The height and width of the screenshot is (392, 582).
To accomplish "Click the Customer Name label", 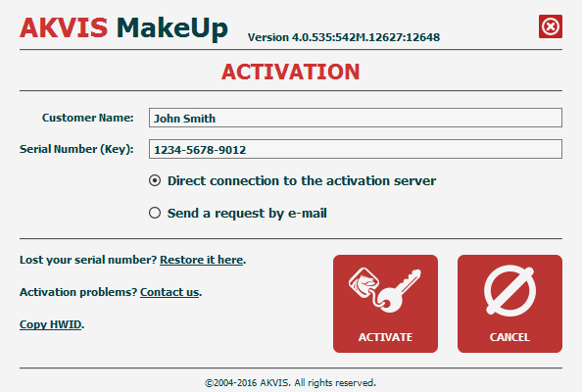I will click(x=88, y=118).
